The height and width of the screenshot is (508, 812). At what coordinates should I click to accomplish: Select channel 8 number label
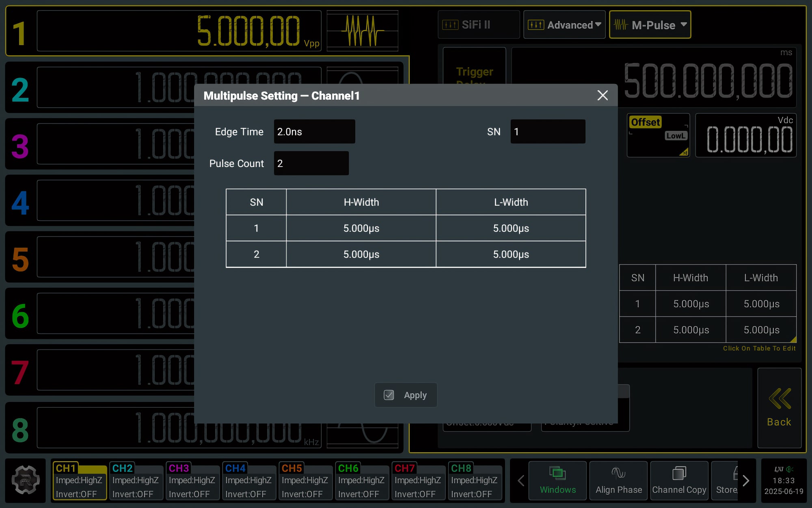(20, 430)
